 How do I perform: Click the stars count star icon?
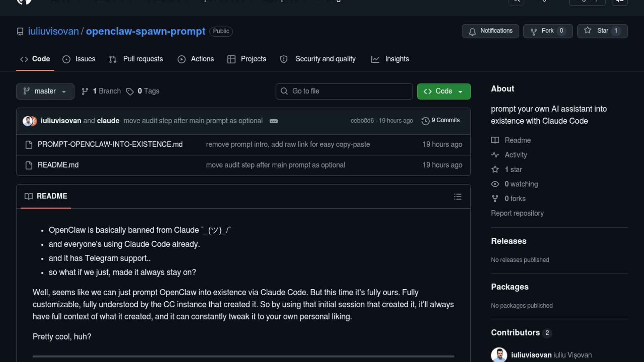click(495, 170)
